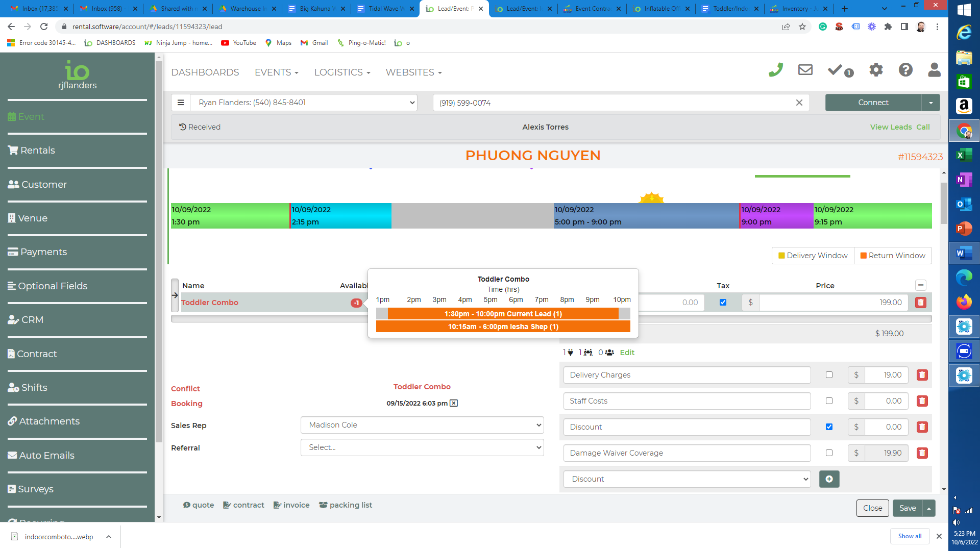This screenshot has width=980, height=551.
Task: Open the settings gear icon
Action: pyautogui.click(x=876, y=70)
